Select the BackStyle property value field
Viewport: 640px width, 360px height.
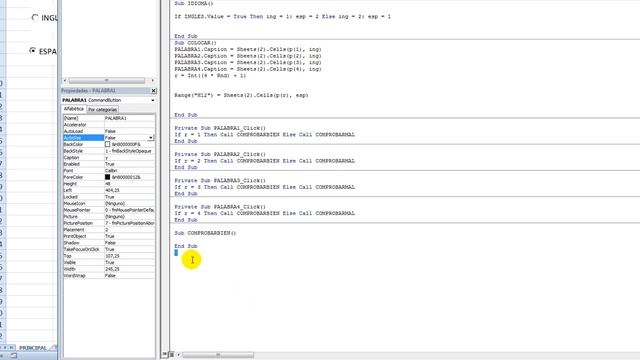click(130, 151)
